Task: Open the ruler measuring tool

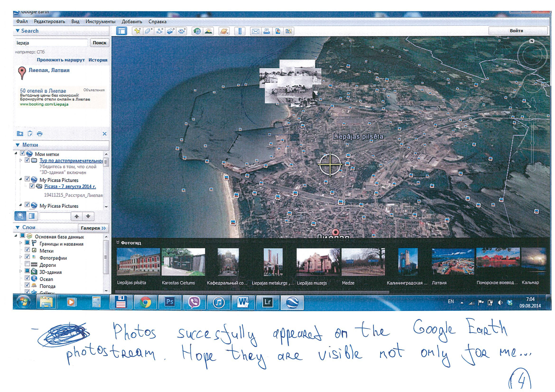Action: click(240, 31)
